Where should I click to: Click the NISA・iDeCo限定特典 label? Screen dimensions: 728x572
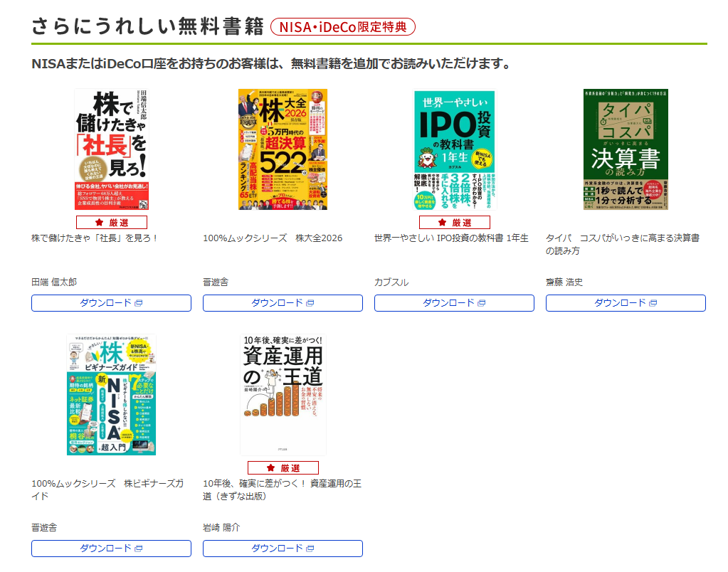tap(343, 27)
